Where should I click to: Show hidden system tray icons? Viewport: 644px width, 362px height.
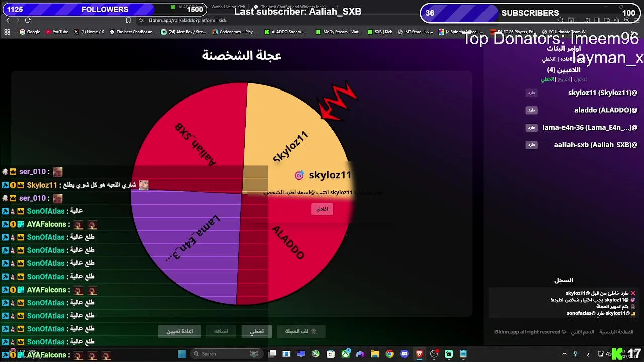coord(564,354)
